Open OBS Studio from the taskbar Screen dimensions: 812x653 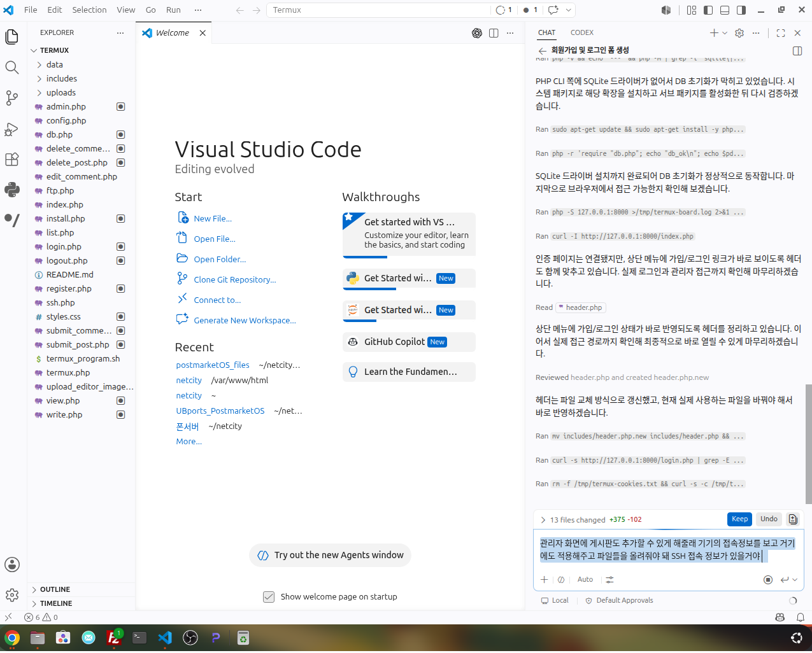190,638
